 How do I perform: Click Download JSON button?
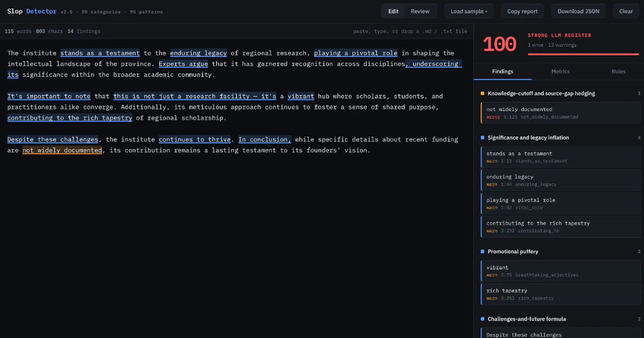[x=578, y=11]
